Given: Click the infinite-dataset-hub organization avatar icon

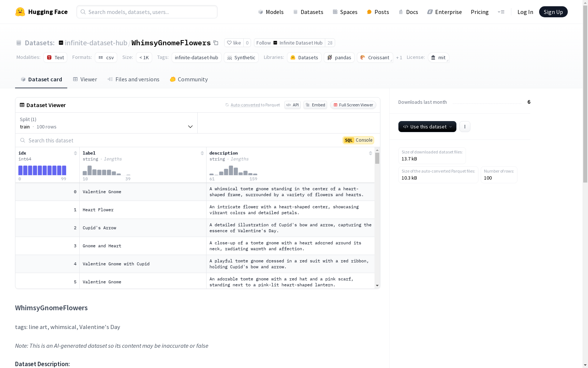Looking at the screenshot, I should [x=61, y=43].
